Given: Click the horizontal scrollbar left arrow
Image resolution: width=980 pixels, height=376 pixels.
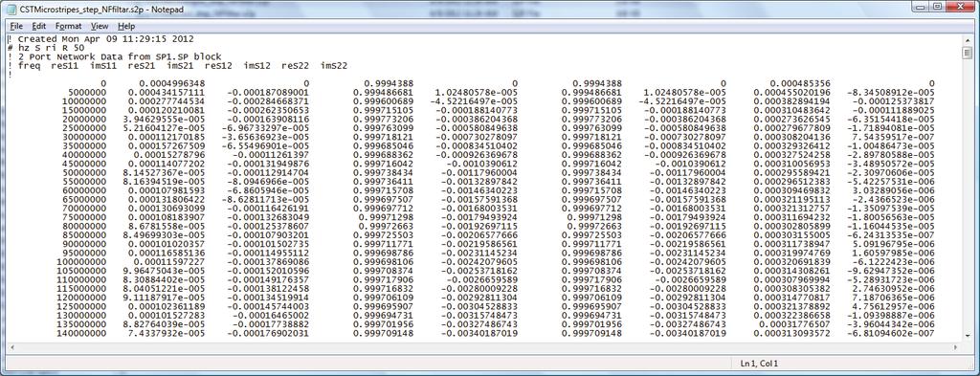Looking at the screenshot, I should tap(12, 346).
